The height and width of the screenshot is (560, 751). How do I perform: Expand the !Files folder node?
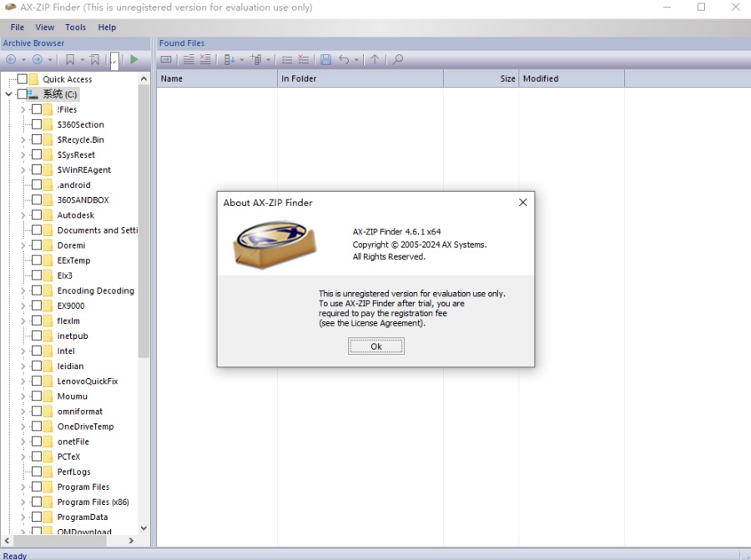23,109
